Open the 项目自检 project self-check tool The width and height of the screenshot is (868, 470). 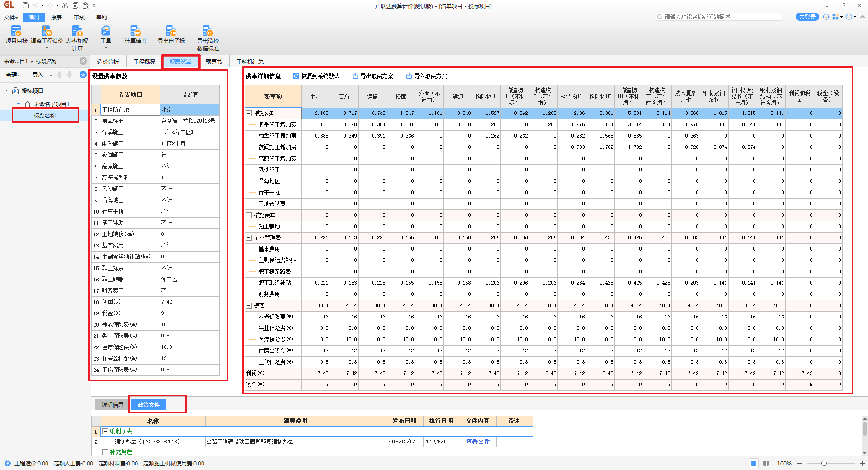pyautogui.click(x=16, y=34)
